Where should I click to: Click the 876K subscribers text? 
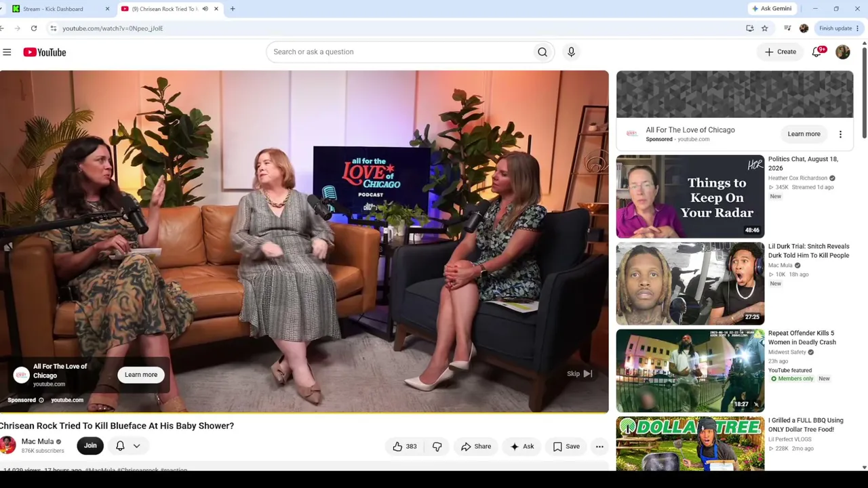(x=43, y=451)
